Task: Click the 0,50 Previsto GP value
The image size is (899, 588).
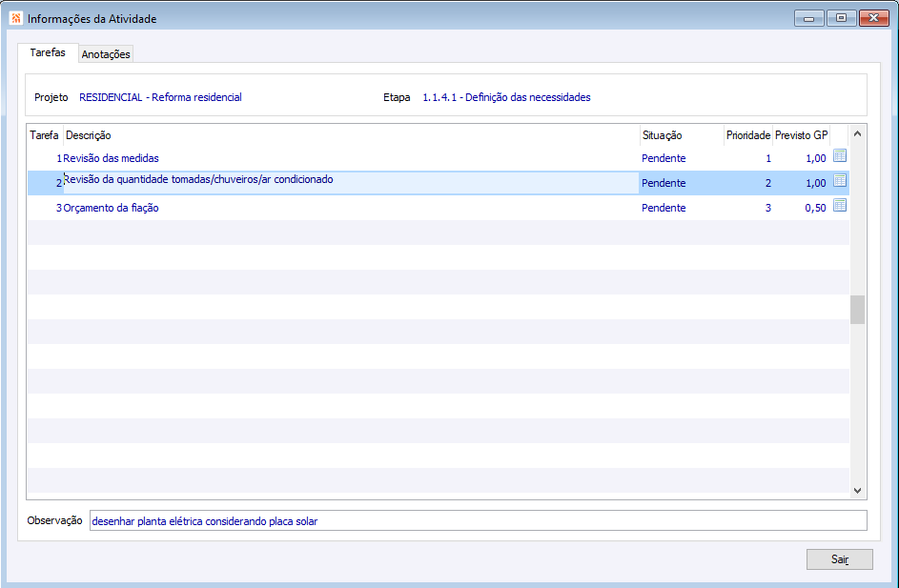Action: (815, 208)
